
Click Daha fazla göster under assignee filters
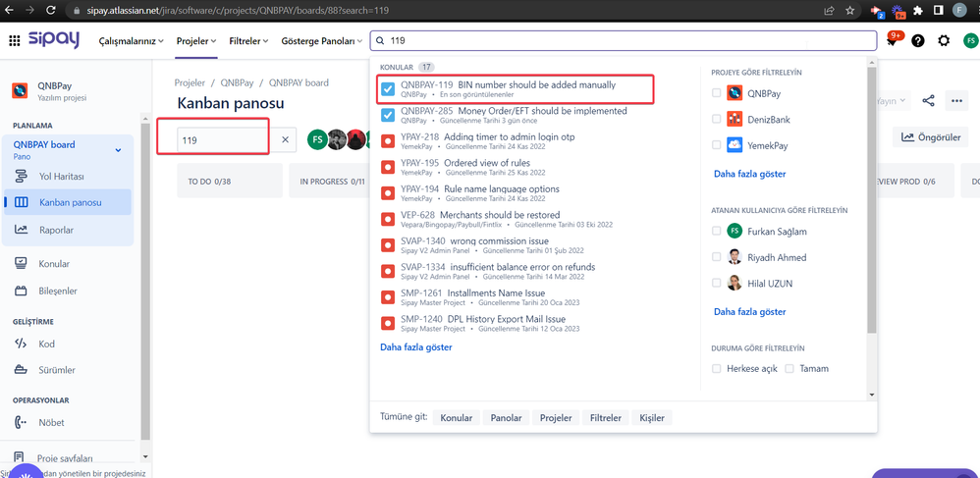[x=750, y=311]
